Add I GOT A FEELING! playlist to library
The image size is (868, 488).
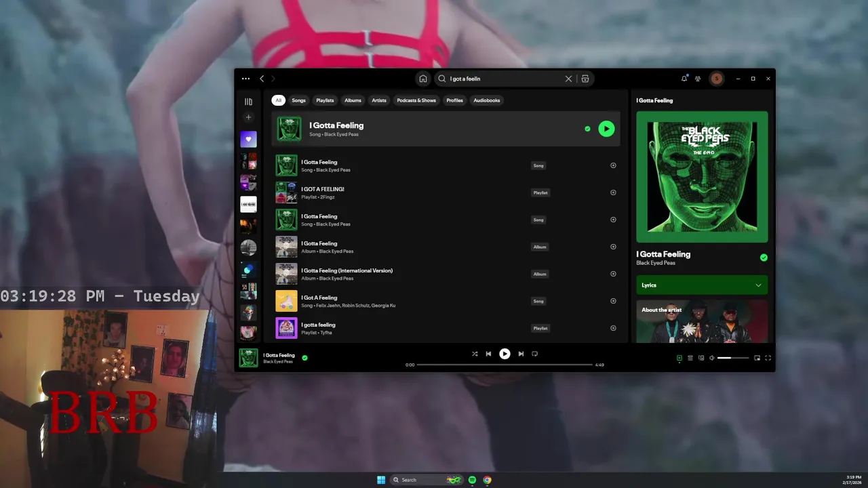click(613, 192)
